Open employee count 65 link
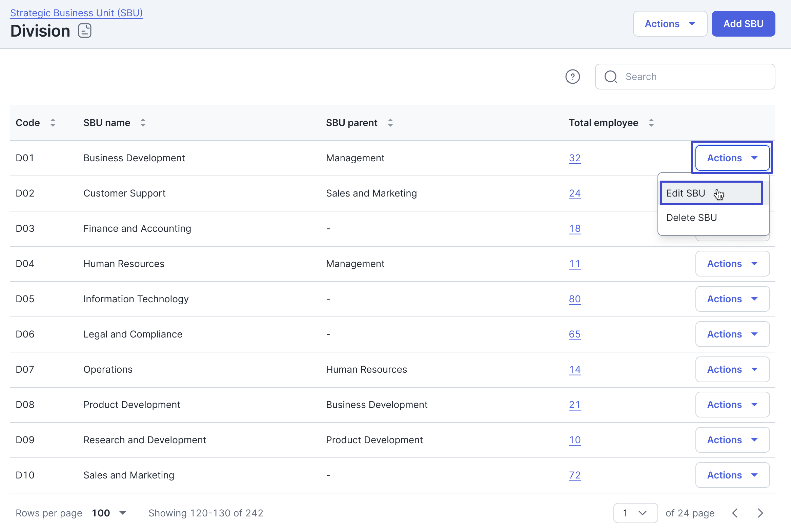Viewport: 791px width, 532px height. point(574,334)
